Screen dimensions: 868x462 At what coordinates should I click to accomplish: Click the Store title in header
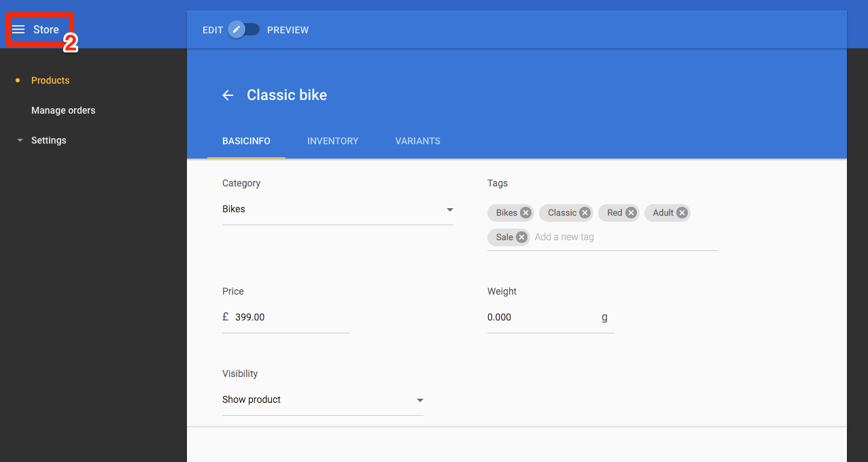click(46, 29)
